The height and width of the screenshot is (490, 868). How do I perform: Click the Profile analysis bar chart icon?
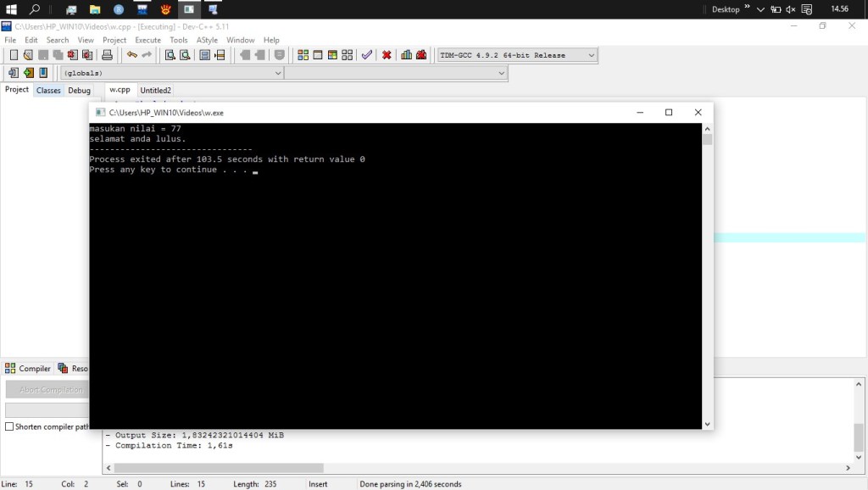406,55
